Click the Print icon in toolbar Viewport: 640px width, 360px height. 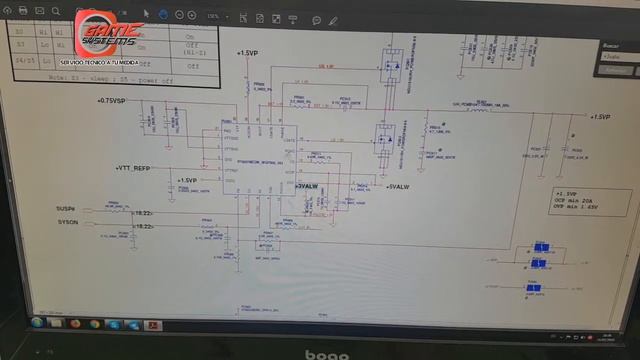(23, 10)
